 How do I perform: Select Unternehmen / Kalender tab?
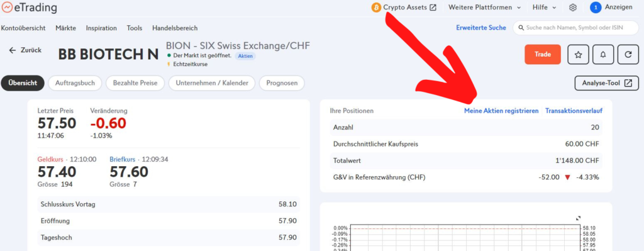pyautogui.click(x=212, y=83)
